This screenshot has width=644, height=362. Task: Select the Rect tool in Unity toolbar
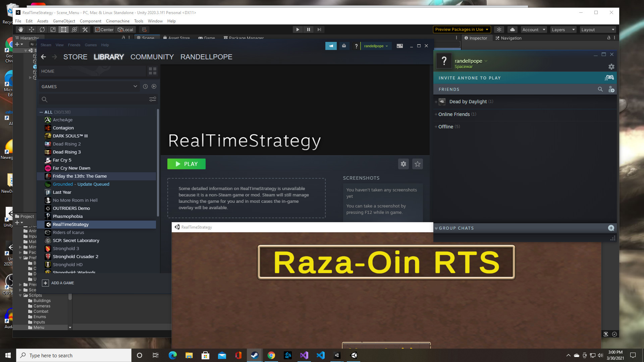tap(63, 29)
